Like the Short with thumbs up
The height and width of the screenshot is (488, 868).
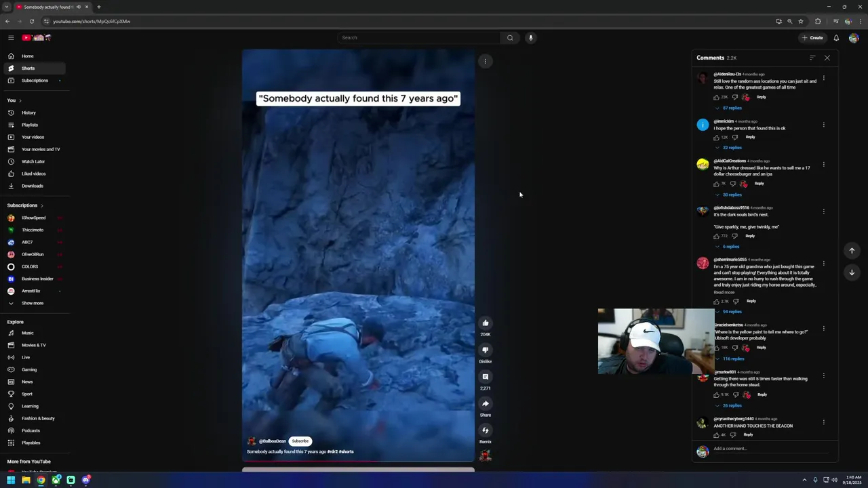tap(486, 323)
